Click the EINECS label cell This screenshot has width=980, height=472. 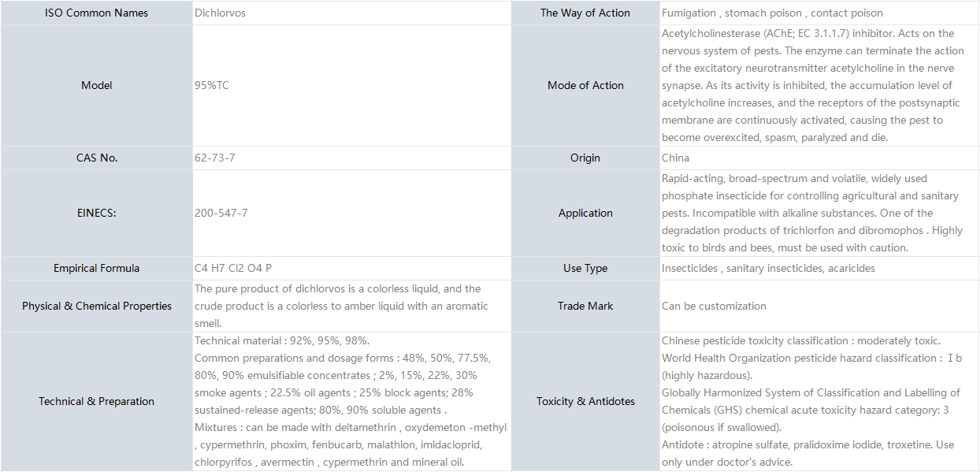97,213
